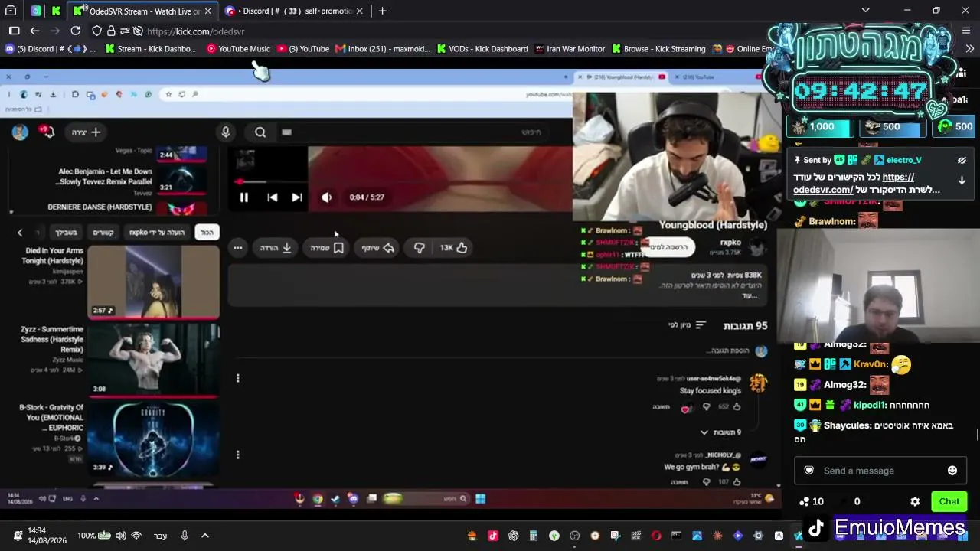
Task: Go back in browser history
Action: (34, 31)
